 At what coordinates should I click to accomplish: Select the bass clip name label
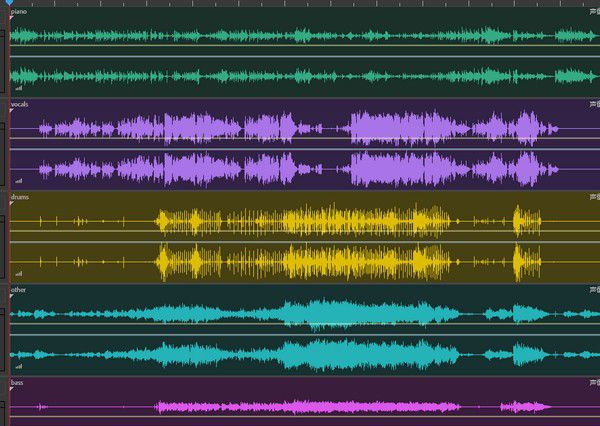(x=17, y=382)
